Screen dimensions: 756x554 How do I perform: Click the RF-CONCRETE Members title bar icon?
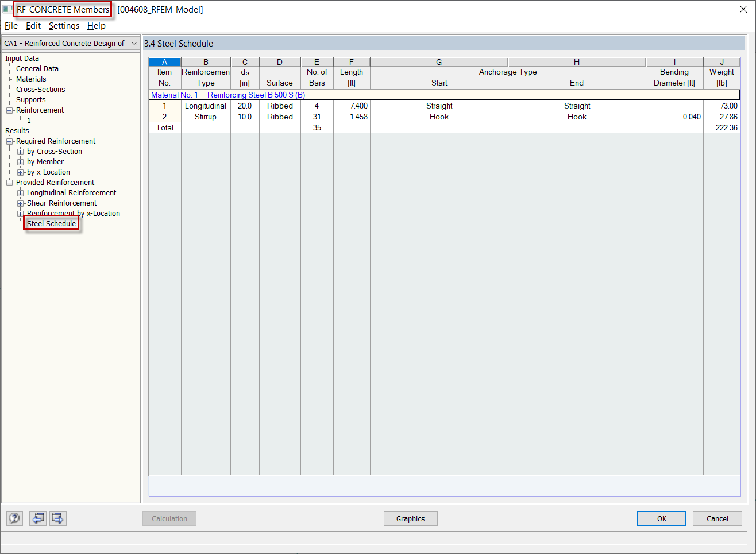[7, 9]
